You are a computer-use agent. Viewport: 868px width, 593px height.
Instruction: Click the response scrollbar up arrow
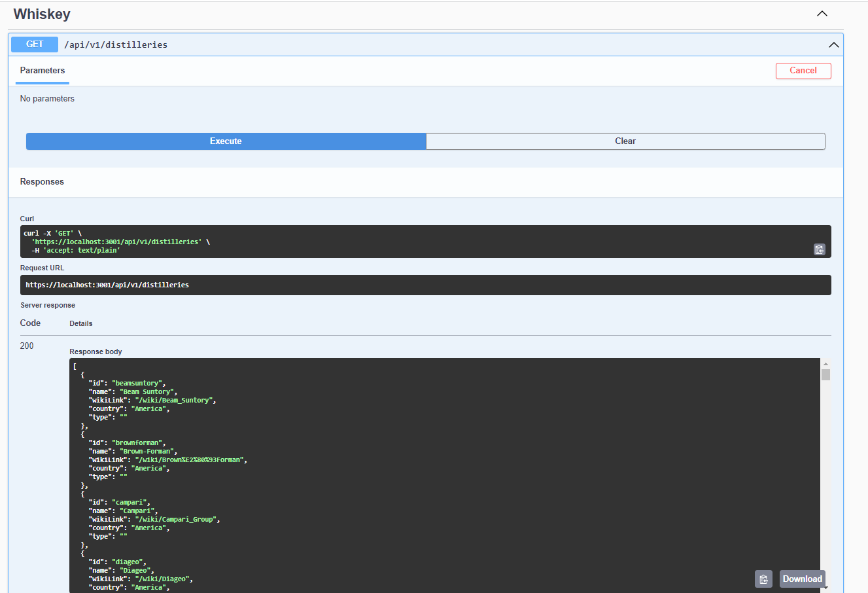[x=825, y=364]
